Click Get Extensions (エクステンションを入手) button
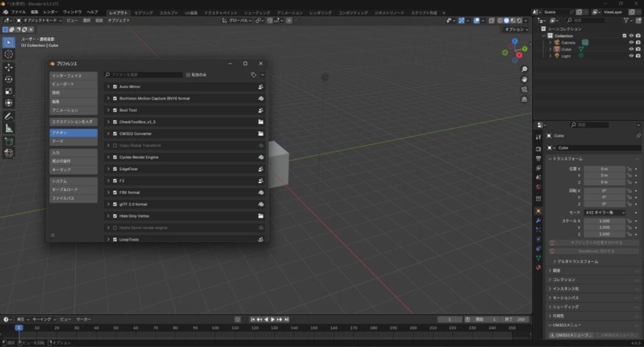 click(x=74, y=122)
